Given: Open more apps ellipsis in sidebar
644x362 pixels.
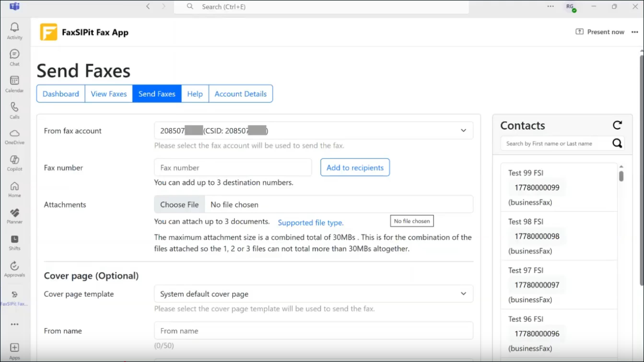Looking at the screenshot, I should [x=14, y=325].
